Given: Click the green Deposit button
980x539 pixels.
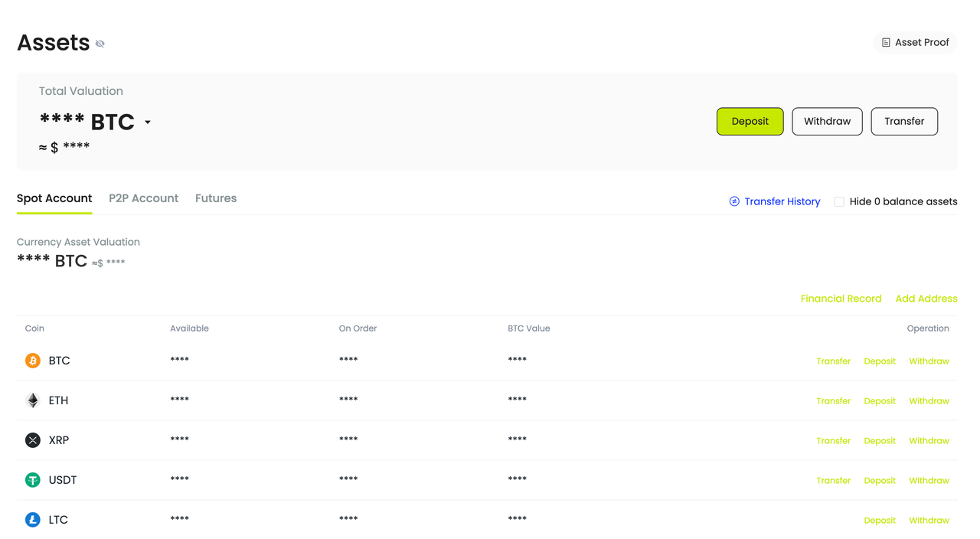Looking at the screenshot, I should (x=750, y=121).
